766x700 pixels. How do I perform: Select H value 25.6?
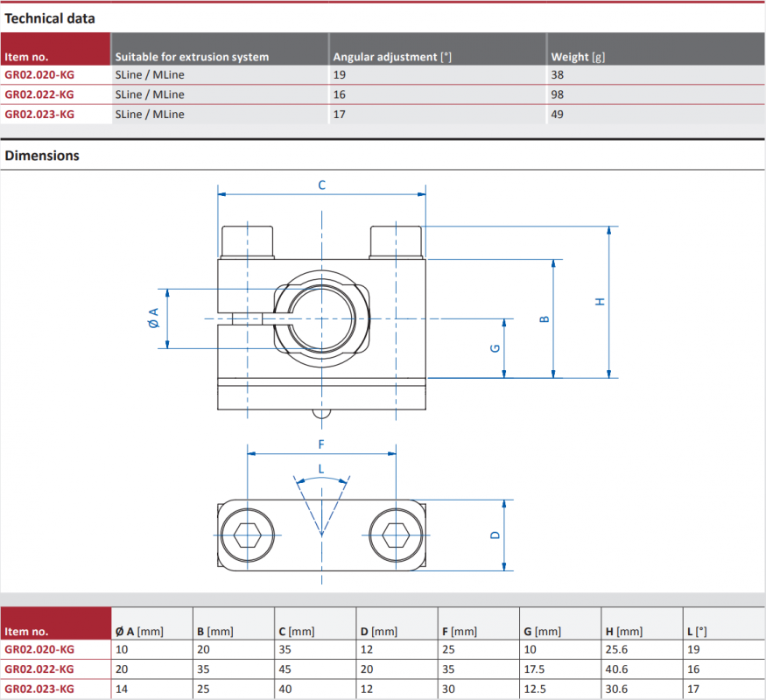tap(616, 649)
